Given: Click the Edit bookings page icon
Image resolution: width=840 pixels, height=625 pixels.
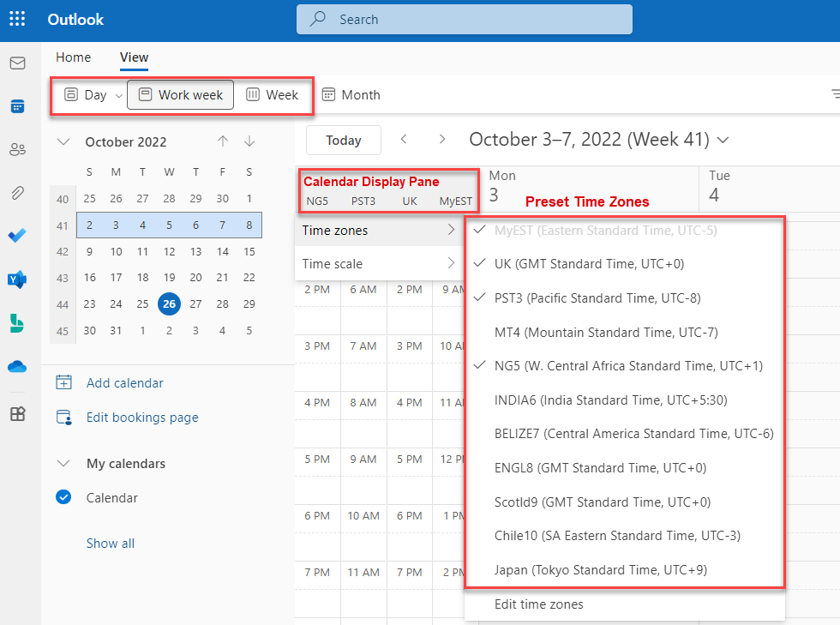Looking at the screenshot, I should (63, 417).
